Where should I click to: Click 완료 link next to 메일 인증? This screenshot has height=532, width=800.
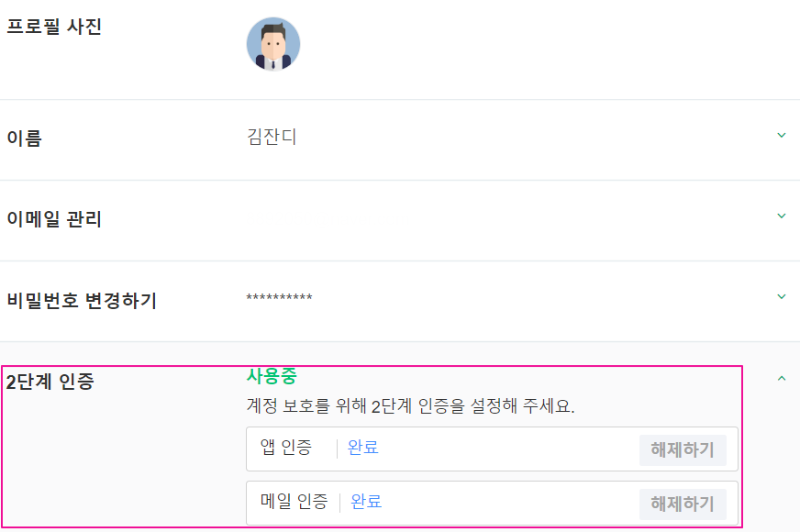[x=367, y=502]
